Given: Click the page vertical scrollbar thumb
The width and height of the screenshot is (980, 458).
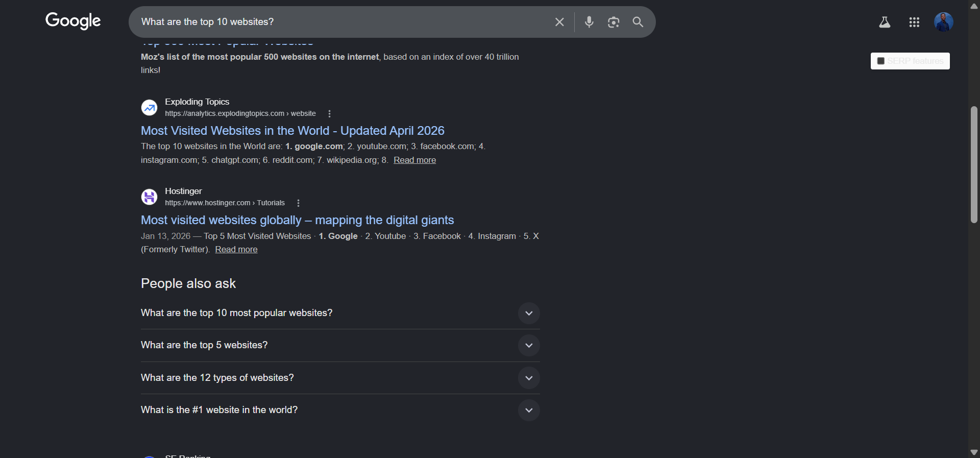Looking at the screenshot, I should [x=974, y=164].
